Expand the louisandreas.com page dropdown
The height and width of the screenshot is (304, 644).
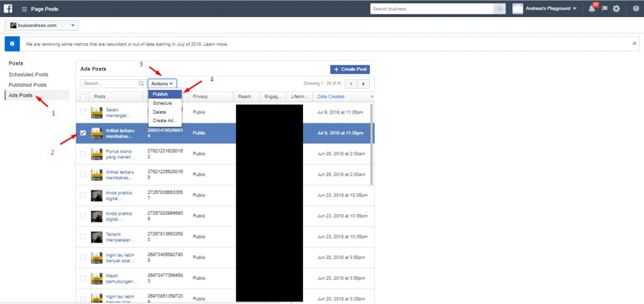pyautogui.click(x=42, y=25)
